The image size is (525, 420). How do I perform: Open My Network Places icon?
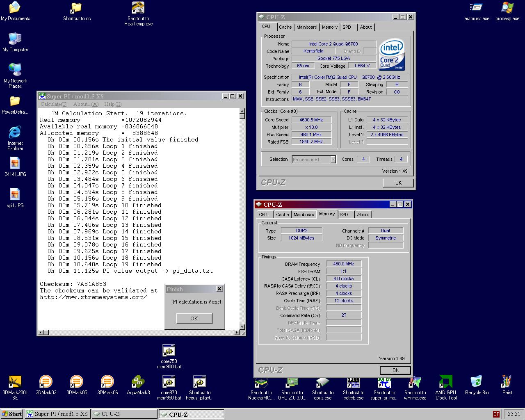tap(15, 76)
